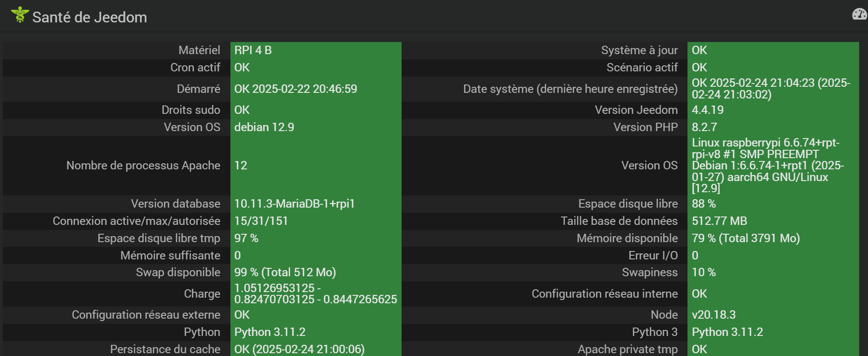Select the 'Version Jeedom' label

tap(636, 110)
